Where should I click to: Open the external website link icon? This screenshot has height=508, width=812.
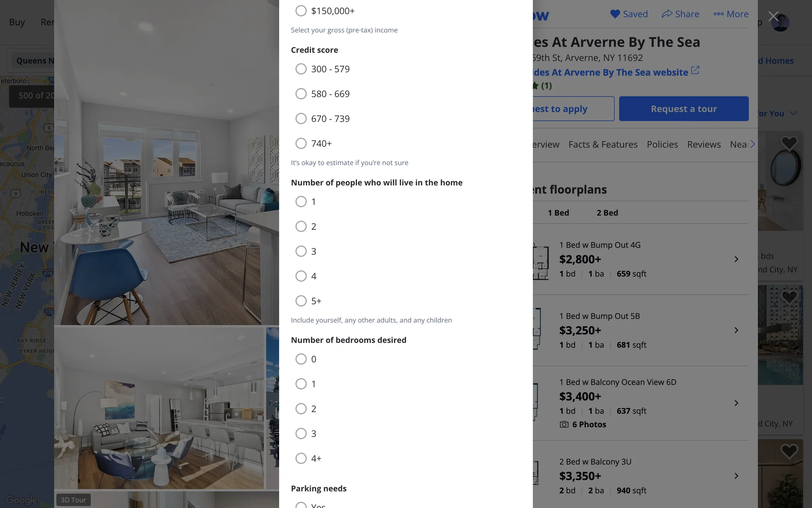(x=695, y=70)
